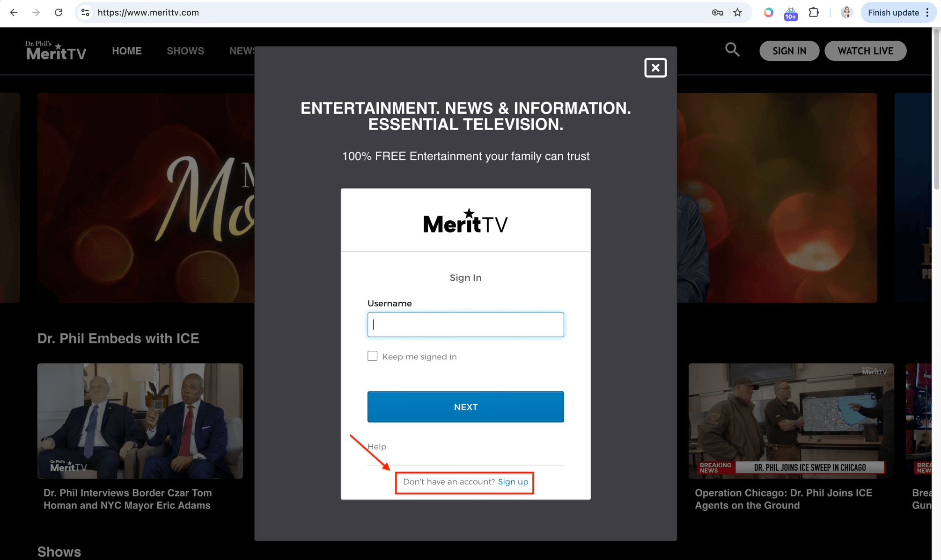Image resolution: width=941 pixels, height=560 pixels.
Task: Select the NEWS navigation item
Action: [x=242, y=51]
